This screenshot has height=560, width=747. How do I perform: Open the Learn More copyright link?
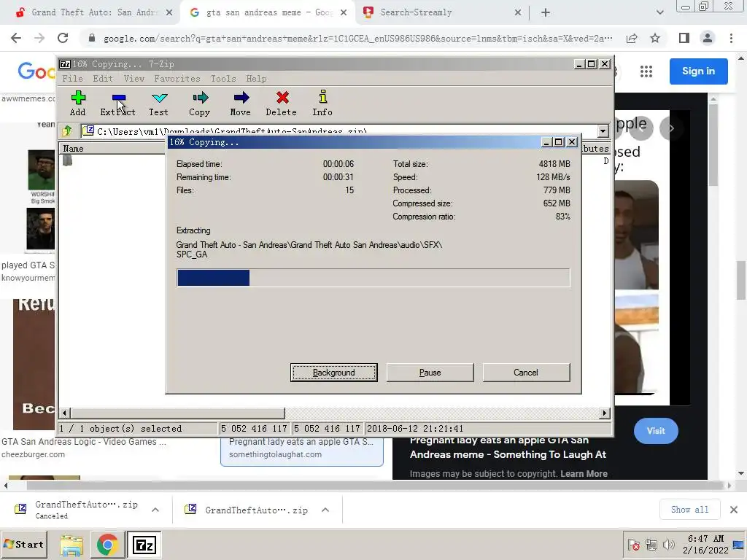pyautogui.click(x=584, y=474)
